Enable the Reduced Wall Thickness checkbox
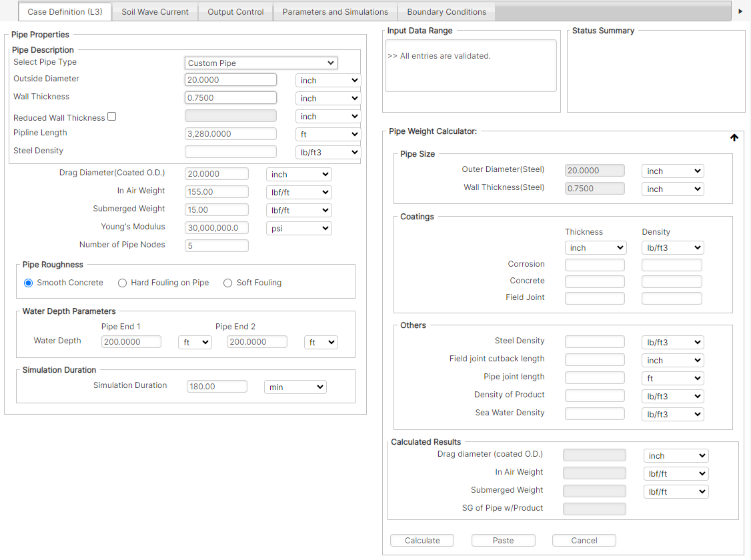 tap(111, 116)
